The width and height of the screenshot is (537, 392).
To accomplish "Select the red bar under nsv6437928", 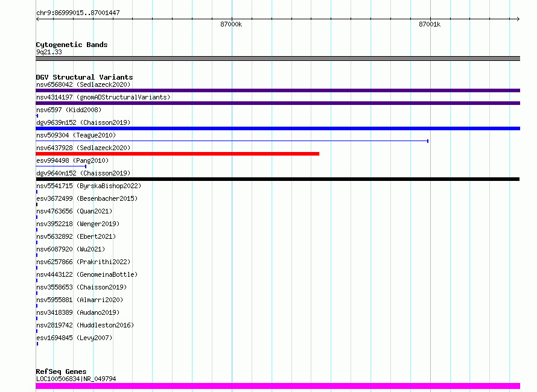I will click(x=177, y=154).
